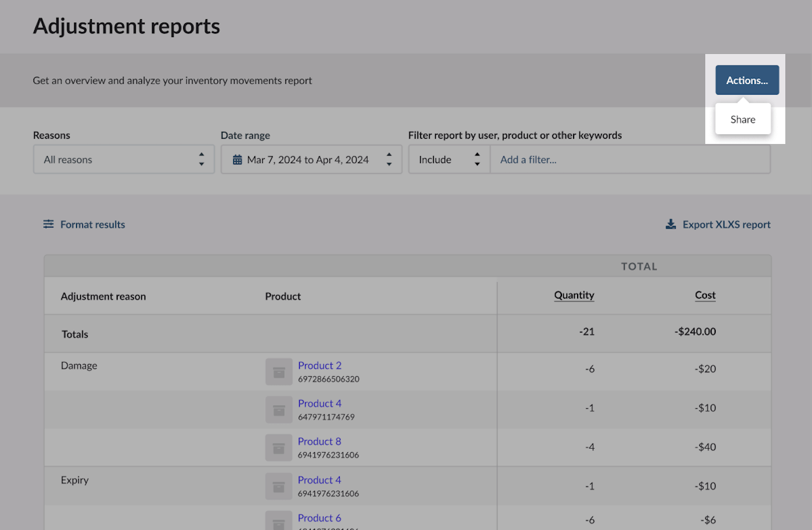Open the Include filter mode dropdown
812x530 pixels.
(x=449, y=160)
